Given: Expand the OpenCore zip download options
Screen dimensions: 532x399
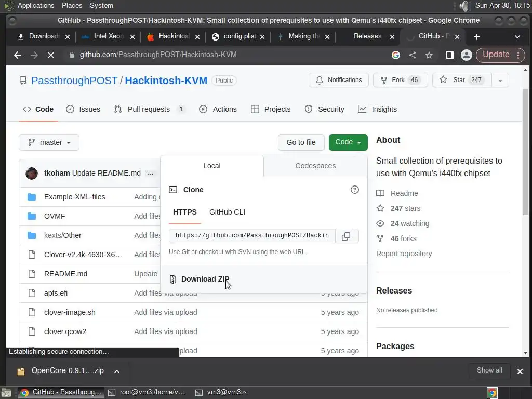Looking at the screenshot, I should [117, 371].
